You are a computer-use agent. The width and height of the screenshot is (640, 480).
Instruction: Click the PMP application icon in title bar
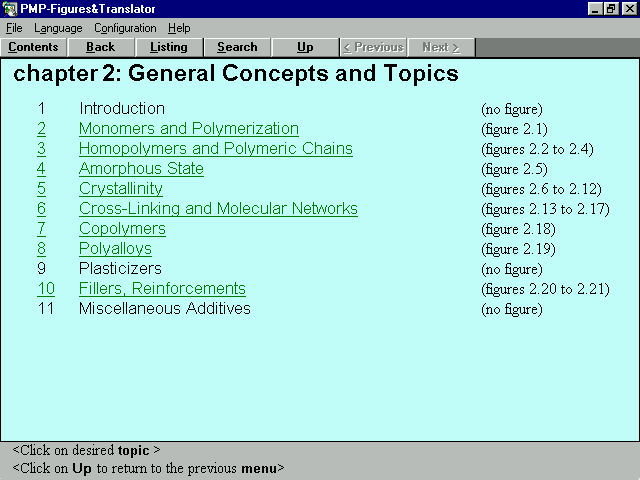click(10, 9)
